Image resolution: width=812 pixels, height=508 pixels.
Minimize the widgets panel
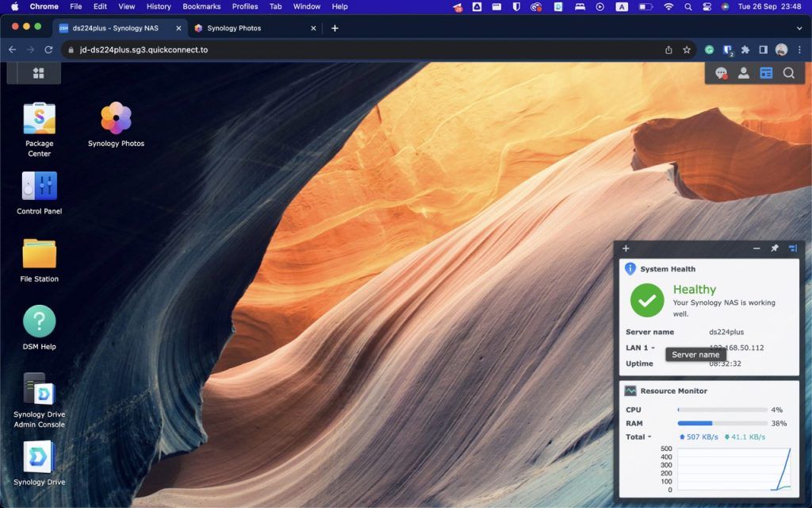pyautogui.click(x=756, y=248)
